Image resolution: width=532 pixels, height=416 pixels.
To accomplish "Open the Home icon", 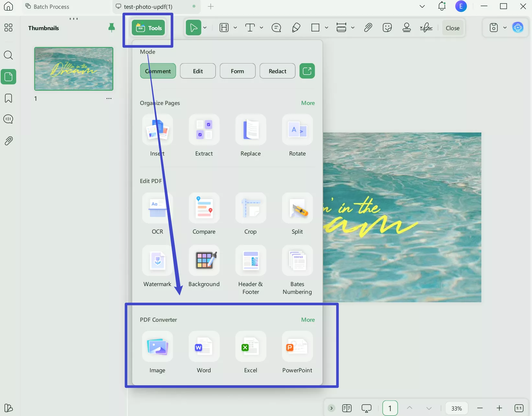I will click(8, 6).
